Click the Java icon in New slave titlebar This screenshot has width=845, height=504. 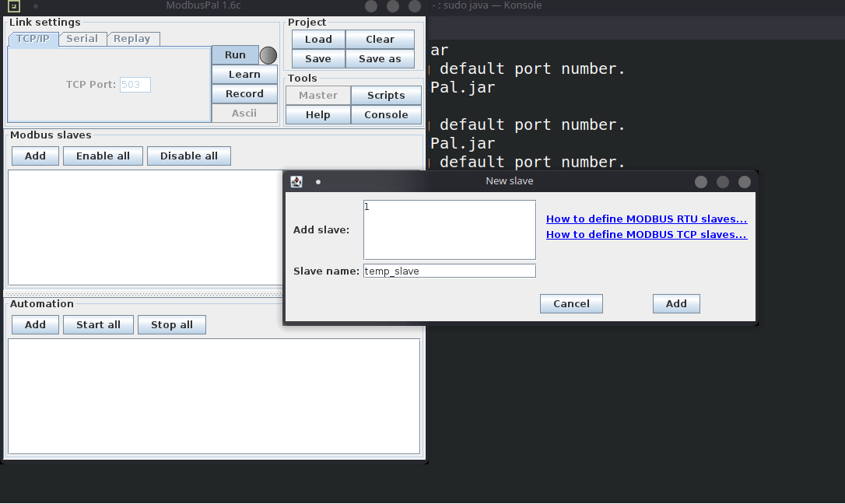pyautogui.click(x=296, y=181)
